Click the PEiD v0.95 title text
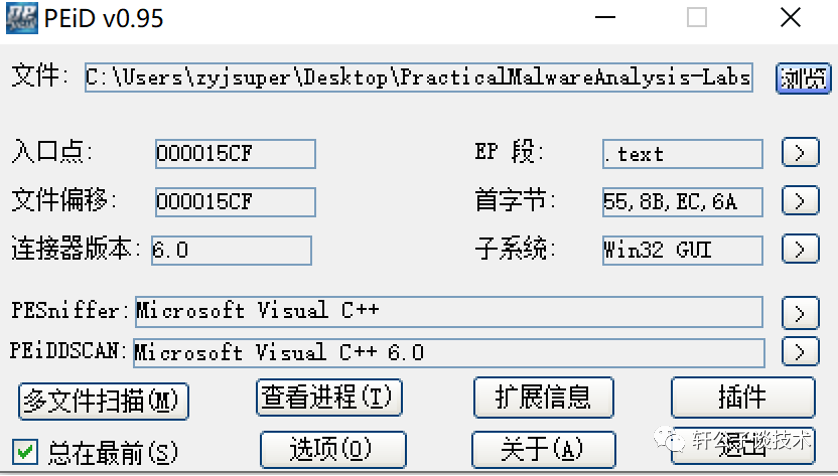 tap(104, 19)
